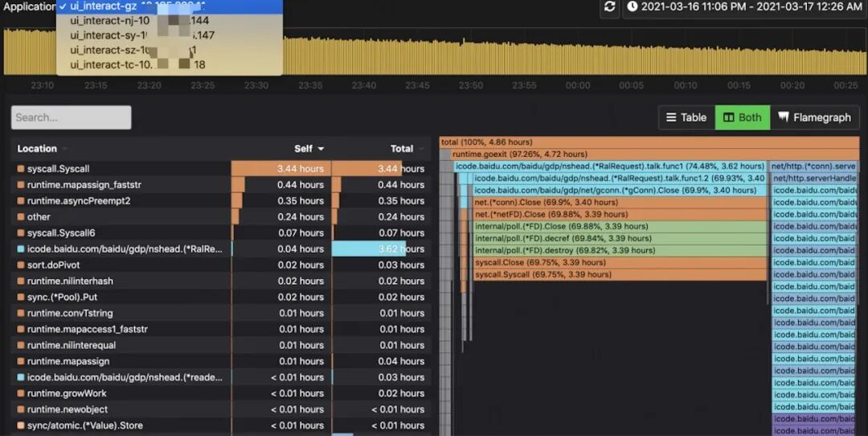The width and height of the screenshot is (868, 436).
Task: Click net/http.(*conn).serve flame bar
Action: point(814,167)
